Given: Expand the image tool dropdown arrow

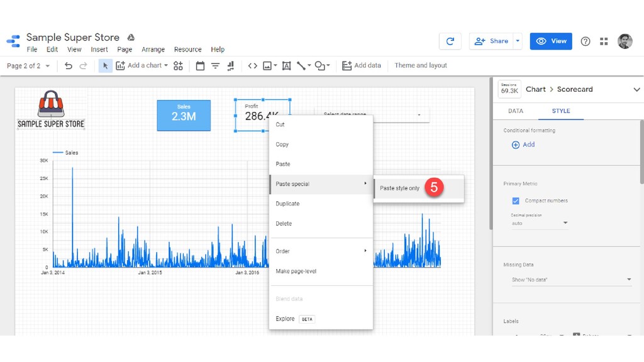Looking at the screenshot, I should tap(275, 65).
